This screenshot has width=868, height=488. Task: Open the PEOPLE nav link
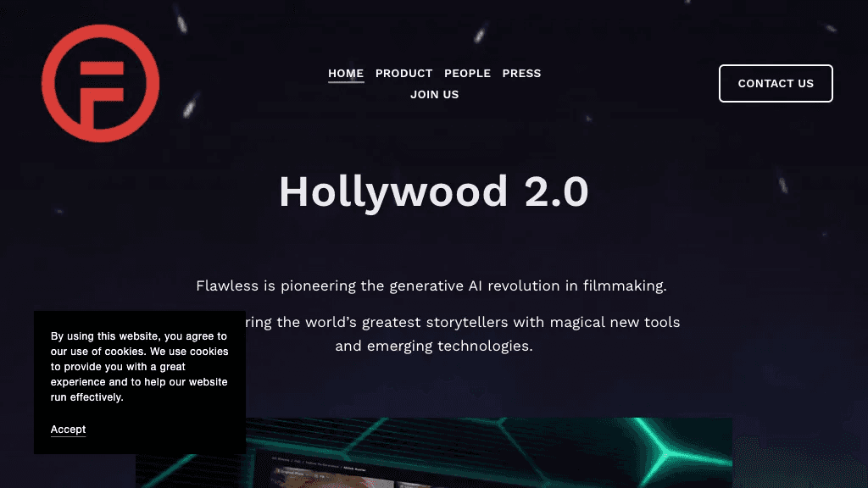point(467,74)
